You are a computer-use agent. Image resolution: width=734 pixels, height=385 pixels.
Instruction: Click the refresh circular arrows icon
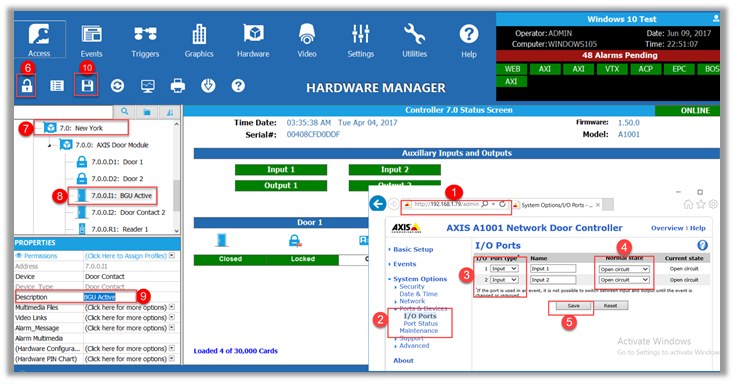point(117,86)
